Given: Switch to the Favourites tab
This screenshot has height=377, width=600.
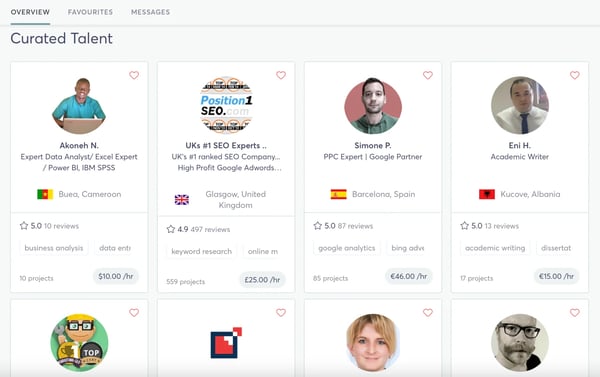Looking at the screenshot, I should (90, 12).
